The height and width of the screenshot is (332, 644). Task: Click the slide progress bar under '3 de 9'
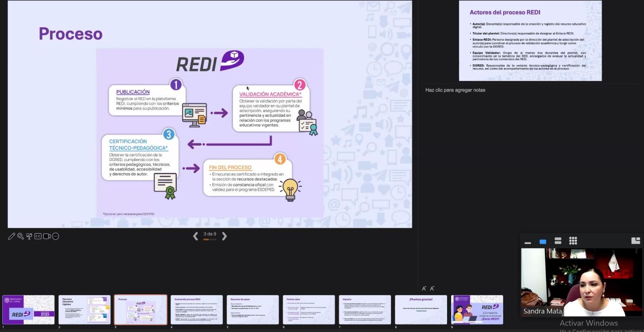[x=210, y=240]
